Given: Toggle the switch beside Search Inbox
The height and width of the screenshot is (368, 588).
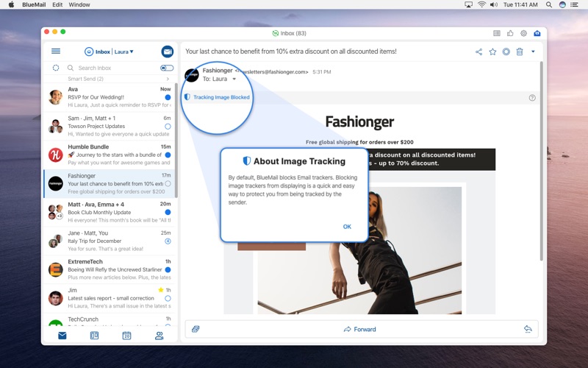Looking at the screenshot, I should (167, 68).
